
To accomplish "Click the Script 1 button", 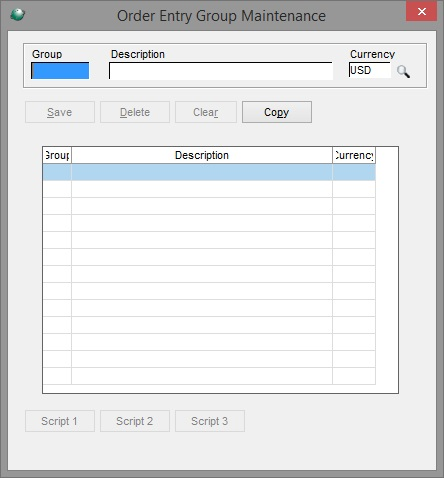I will 60,421.
